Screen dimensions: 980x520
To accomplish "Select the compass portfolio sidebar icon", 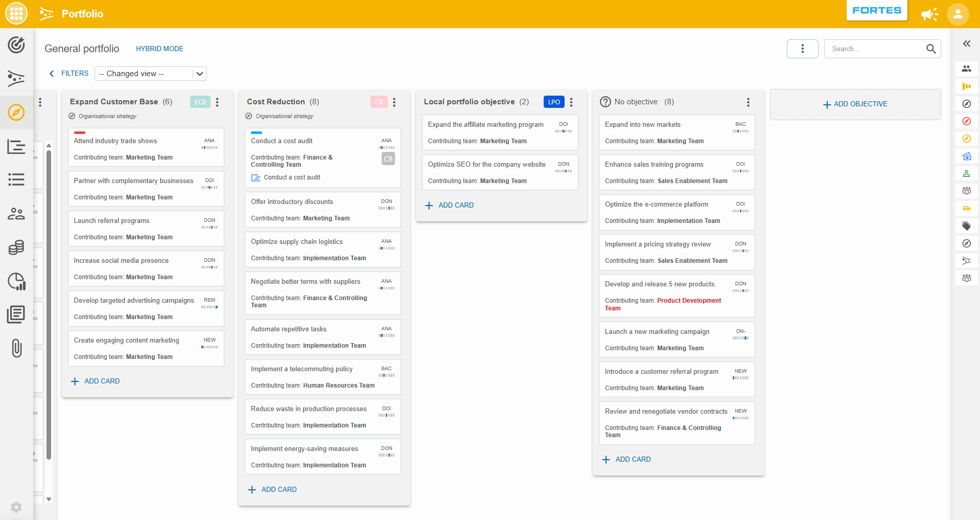I will point(16,112).
